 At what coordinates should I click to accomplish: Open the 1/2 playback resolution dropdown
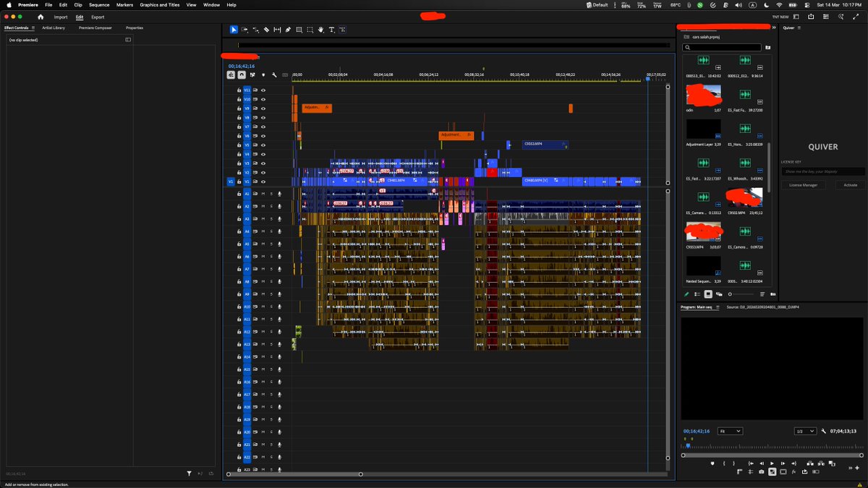coord(805,431)
